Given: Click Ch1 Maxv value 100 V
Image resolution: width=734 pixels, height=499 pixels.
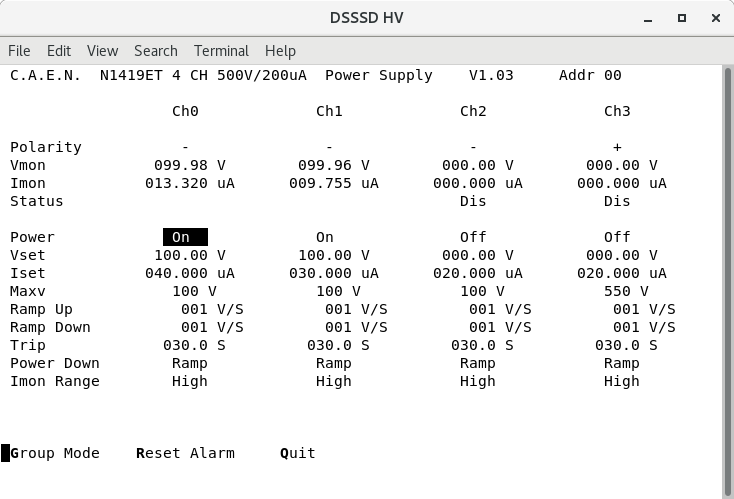Looking at the screenshot, I should [338, 291].
